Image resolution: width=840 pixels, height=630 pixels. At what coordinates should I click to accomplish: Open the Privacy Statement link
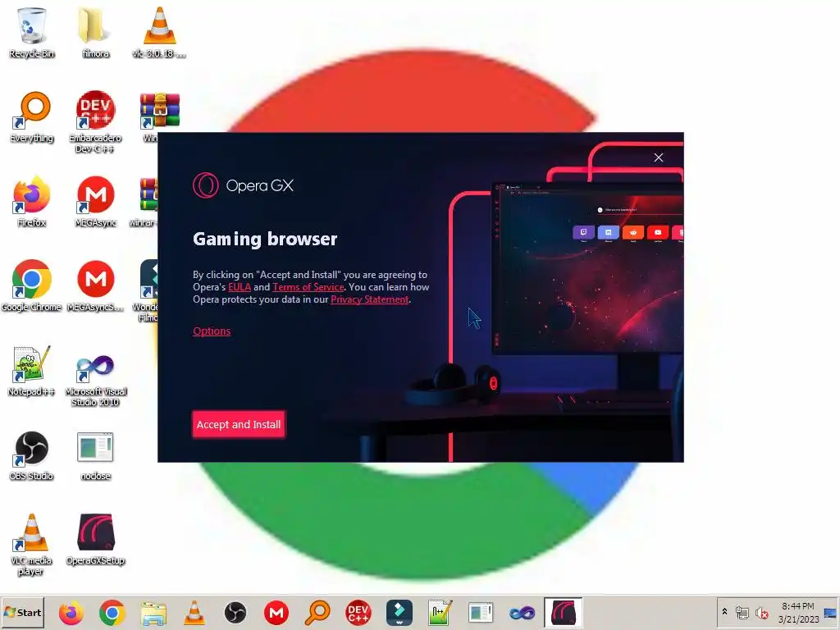coord(370,299)
